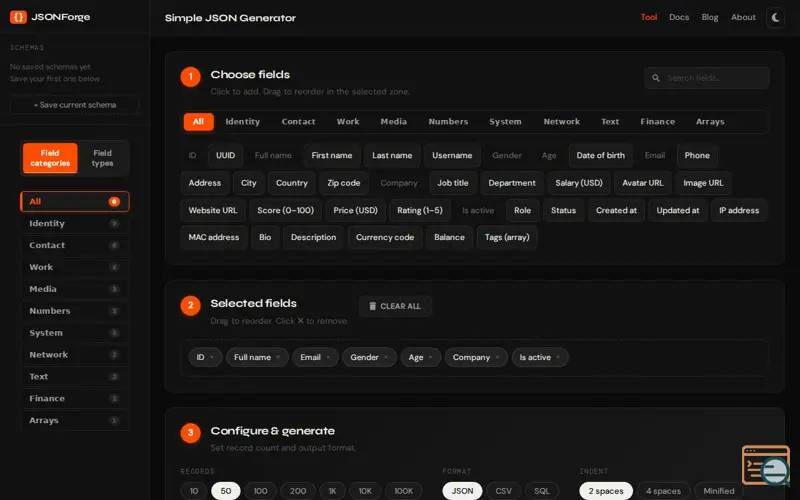Add the Date of birth field
This screenshot has width=800, height=500.
tap(601, 156)
